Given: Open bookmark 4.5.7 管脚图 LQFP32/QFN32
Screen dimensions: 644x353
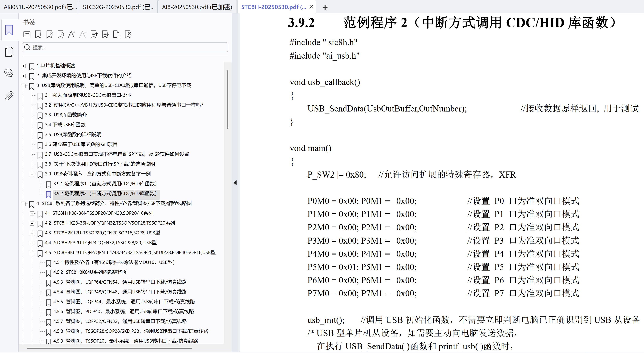Looking at the screenshot, I should tap(120, 321).
